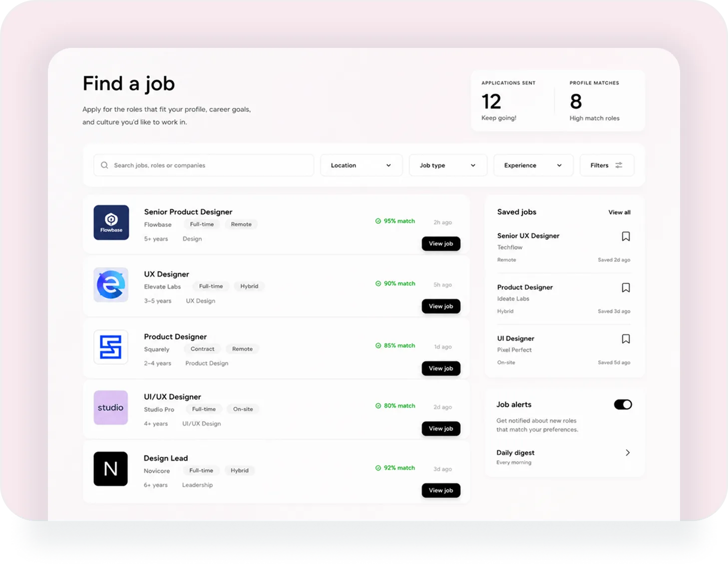The height and width of the screenshot is (569, 728).
Task: Click the Flowbase company logo
Action: click(x=111, y=223)
